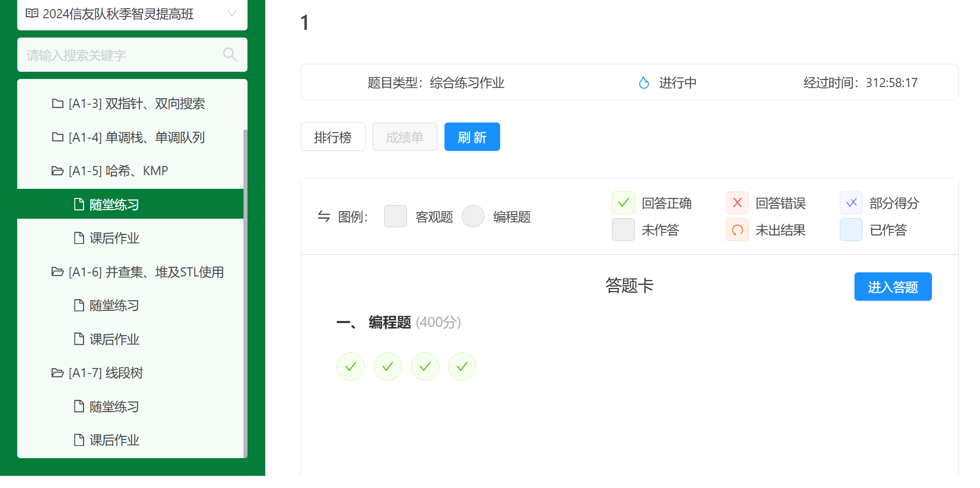Click the 排行榜 button
Image resolution: width=980 pixels, height=488 pixels.
click(333, 137)
